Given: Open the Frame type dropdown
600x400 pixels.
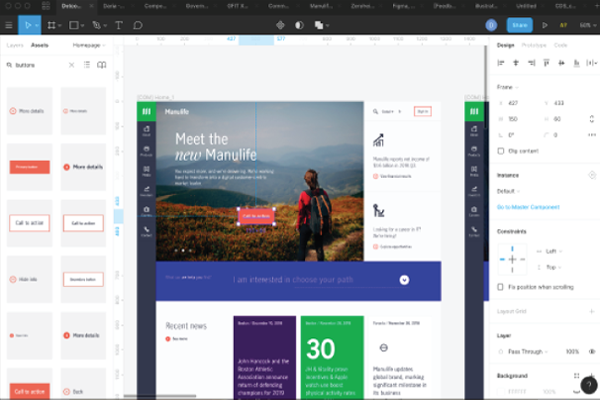Looking at the screenshot, I should [508, 87].
